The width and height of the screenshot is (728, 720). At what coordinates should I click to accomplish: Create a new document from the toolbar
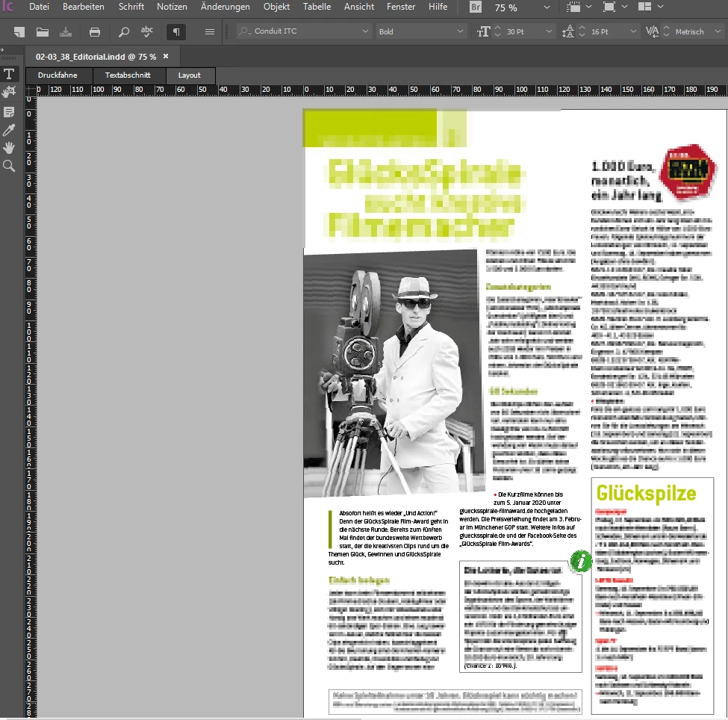19,31
